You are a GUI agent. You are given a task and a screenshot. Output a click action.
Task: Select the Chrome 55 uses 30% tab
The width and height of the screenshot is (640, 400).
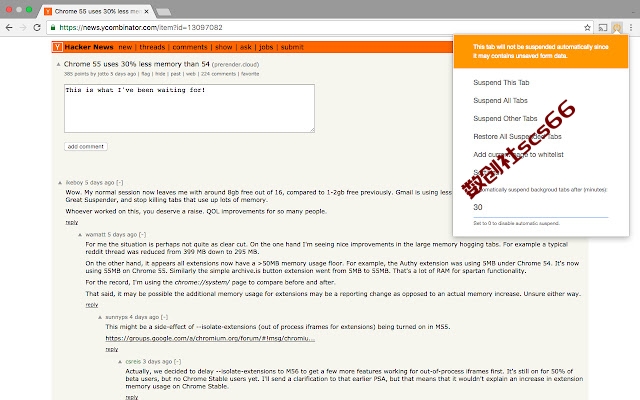point(97,11)
